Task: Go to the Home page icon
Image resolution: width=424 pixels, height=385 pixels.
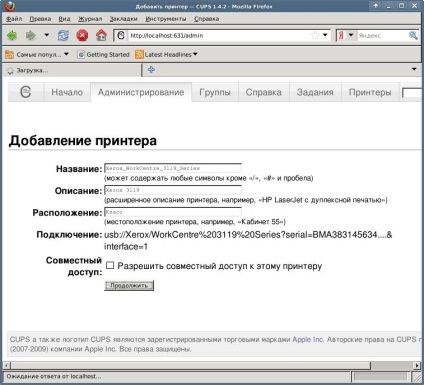Action: click(x=101, y=35)
